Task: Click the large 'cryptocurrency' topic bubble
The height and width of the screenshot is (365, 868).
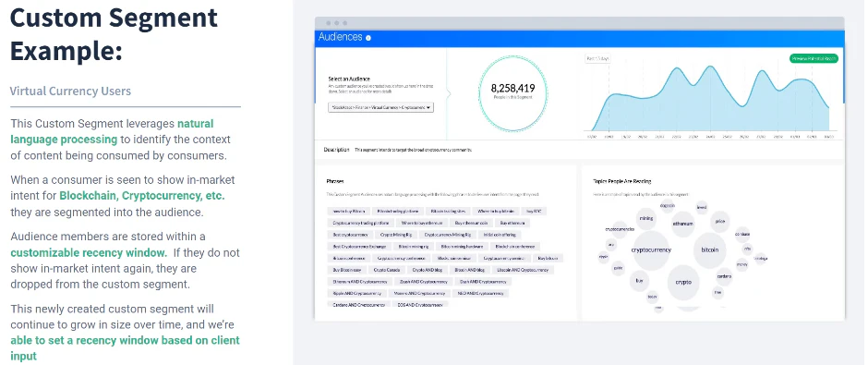Action: (651, 249)
